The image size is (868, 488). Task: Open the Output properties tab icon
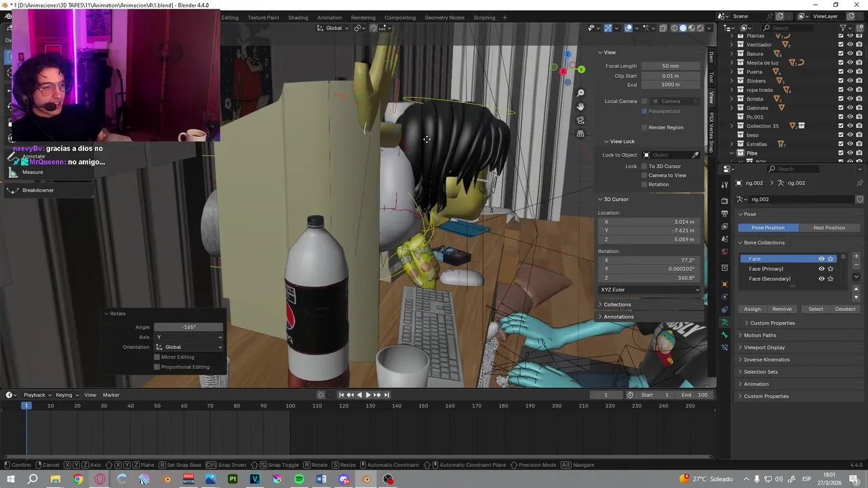click(724, 213)
